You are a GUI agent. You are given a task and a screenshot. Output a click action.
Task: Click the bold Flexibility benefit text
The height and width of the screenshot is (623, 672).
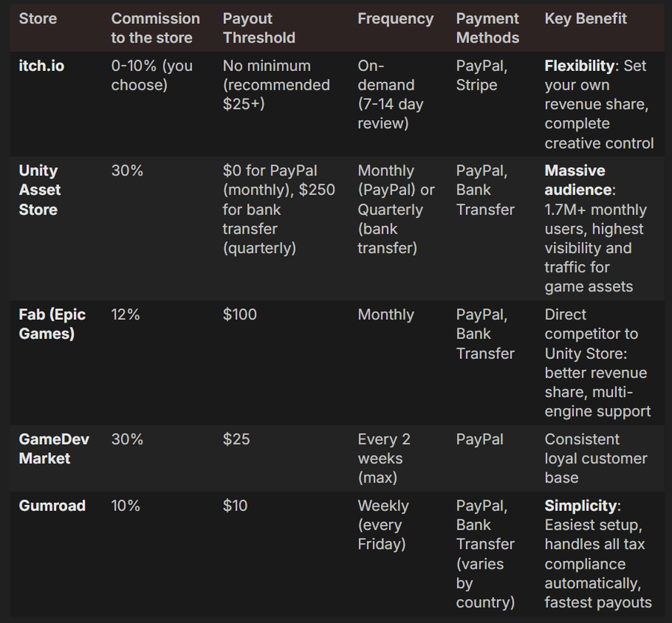pyautogui.click(x=580, y=66)
